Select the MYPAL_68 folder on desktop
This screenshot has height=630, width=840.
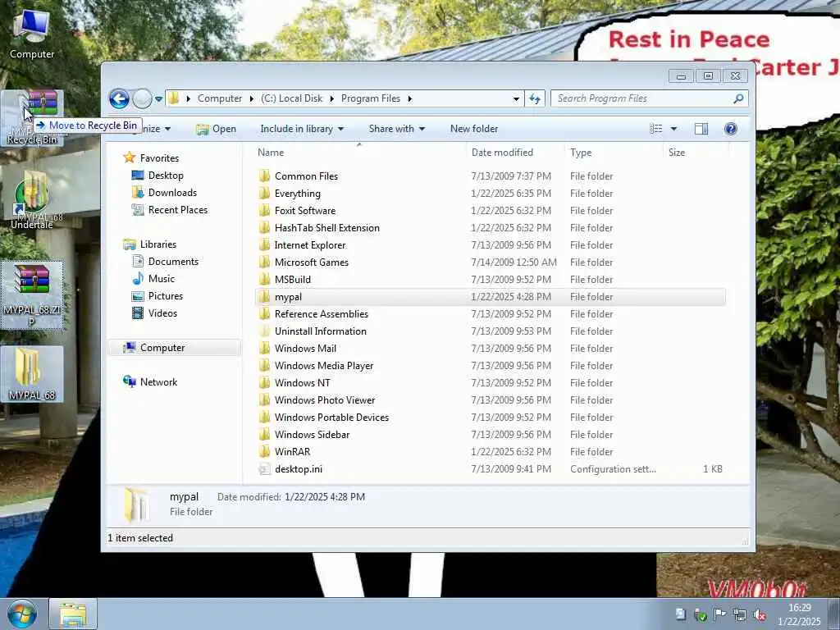pos(32,374)
